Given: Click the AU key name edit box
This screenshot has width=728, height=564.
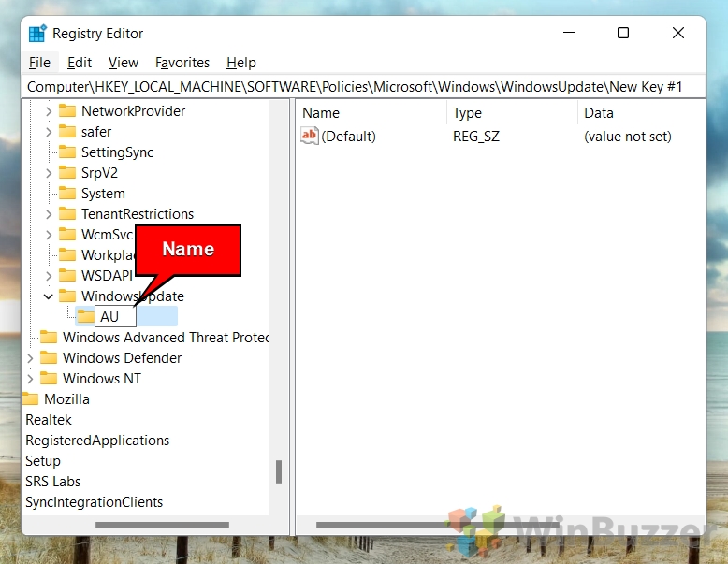Looking at the screenshot, I should [x=115, y=316].
